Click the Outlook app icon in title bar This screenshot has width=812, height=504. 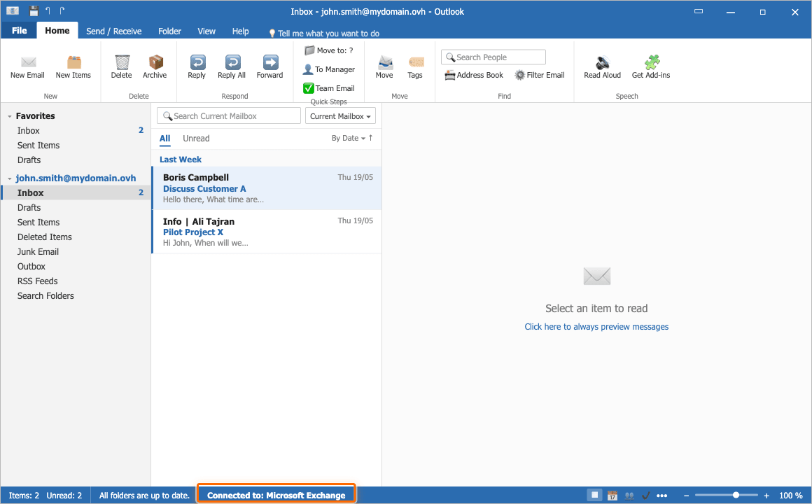click(13, 11)
